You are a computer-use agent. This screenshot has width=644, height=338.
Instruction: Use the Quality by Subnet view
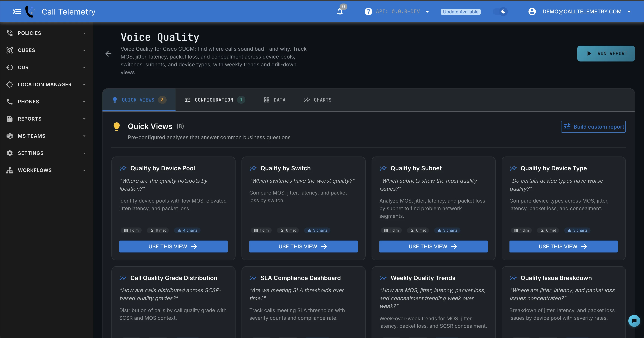433,247
